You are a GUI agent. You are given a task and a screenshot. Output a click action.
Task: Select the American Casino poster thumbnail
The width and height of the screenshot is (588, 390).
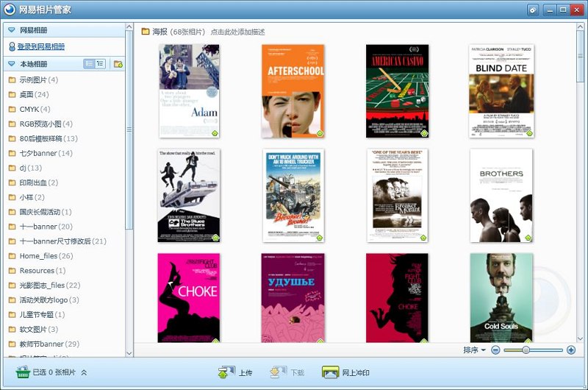tap(397, 91)
